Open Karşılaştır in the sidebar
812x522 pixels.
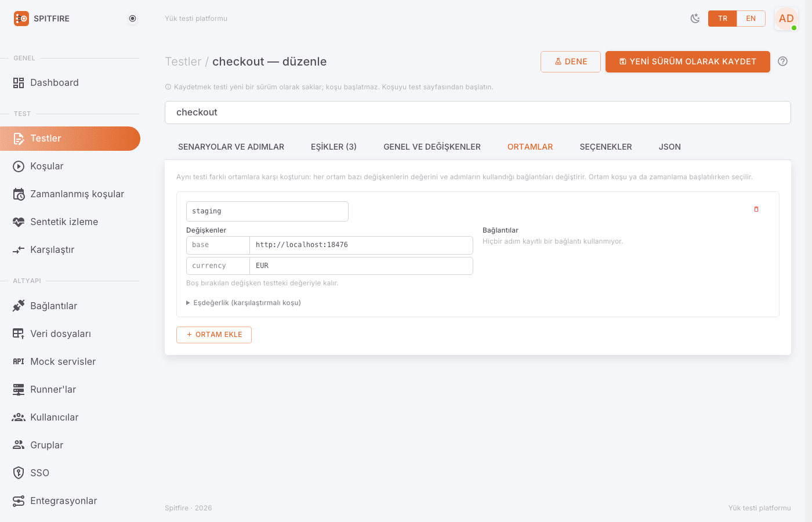[70, 250]
